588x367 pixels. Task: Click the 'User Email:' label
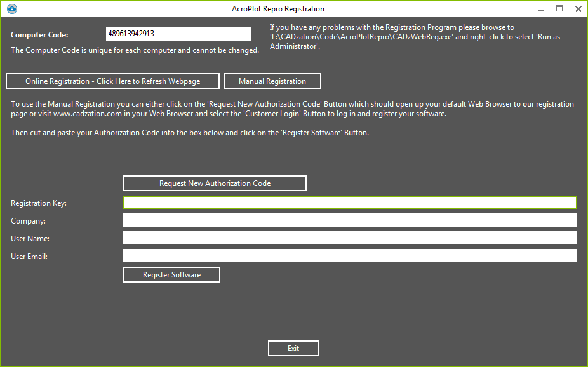point(29,257)
